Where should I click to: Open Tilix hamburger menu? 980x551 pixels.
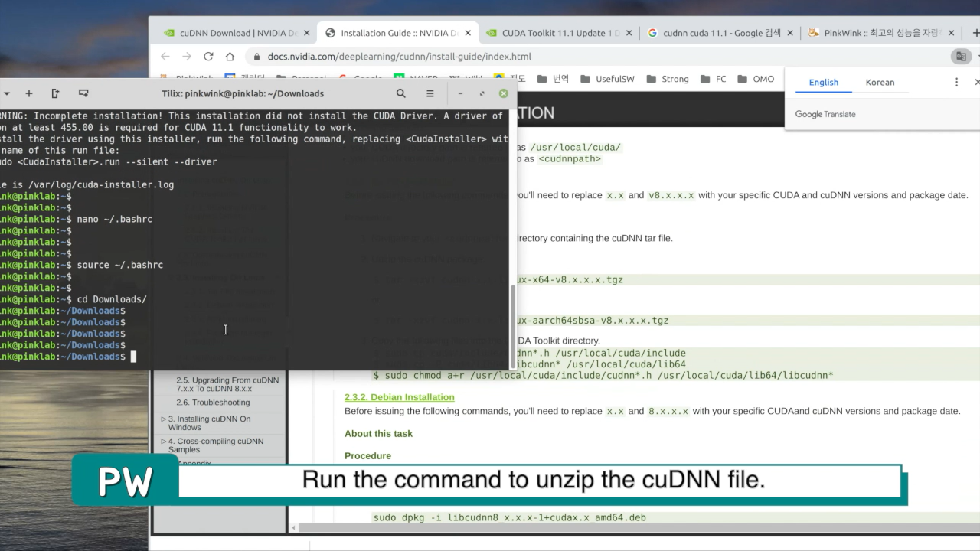(x=430, y=93)
